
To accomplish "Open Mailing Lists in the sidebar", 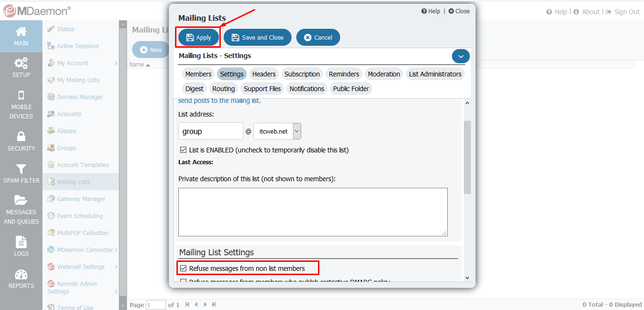I will 81,182.
